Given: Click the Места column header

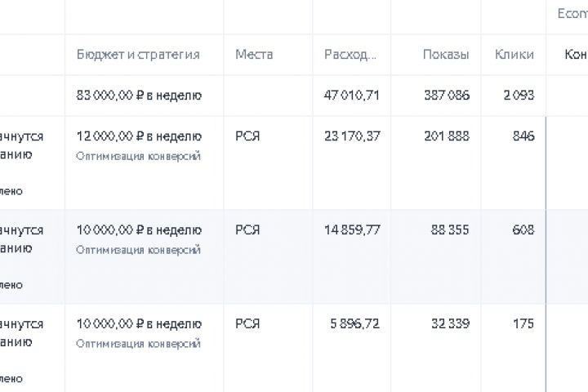Looking at the screenshot, I should [x=253, y=55].
